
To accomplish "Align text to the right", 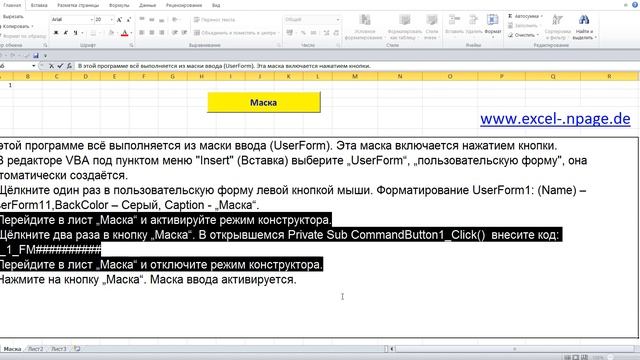I will pyautogui.click(x=162, y=33).
